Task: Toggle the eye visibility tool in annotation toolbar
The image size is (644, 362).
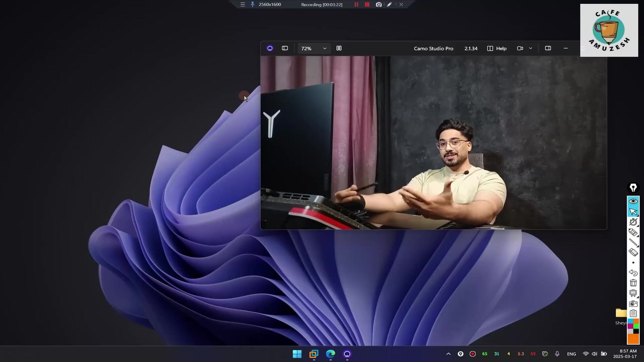Action: pyautogui.click(x=633, y=201)
